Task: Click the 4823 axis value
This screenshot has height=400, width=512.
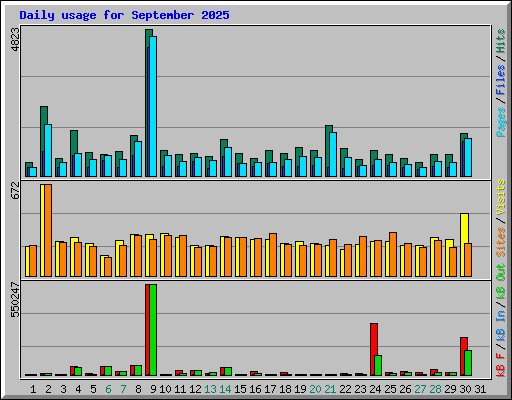Action: point(15,40)
